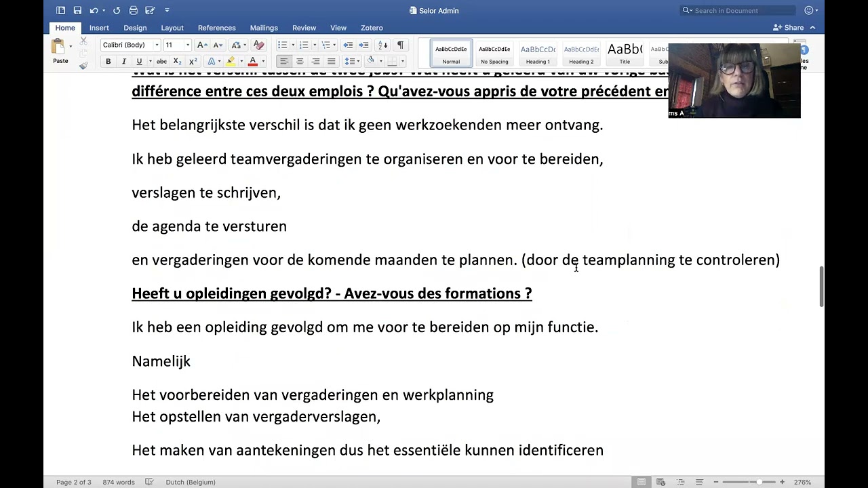Open the font size dropdown
868x488 pixels.
(188, 45)
